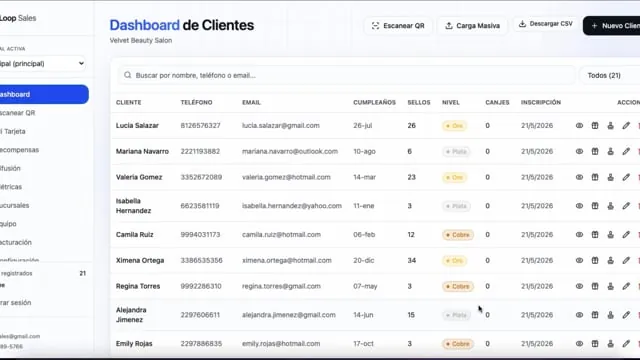Edit Regina Torres with the pencil icon
Image resolution: width=640 pixels, height=360 pixels.
point(626,286)
